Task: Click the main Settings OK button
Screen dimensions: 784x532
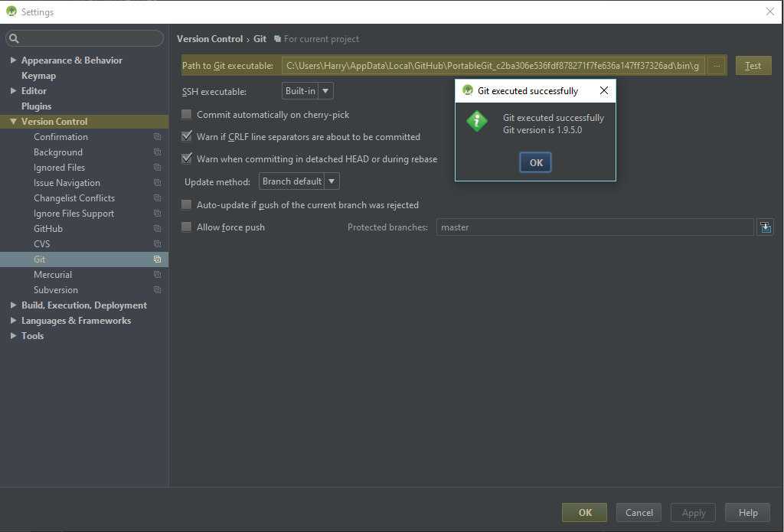Action: [x=584, y=513]
